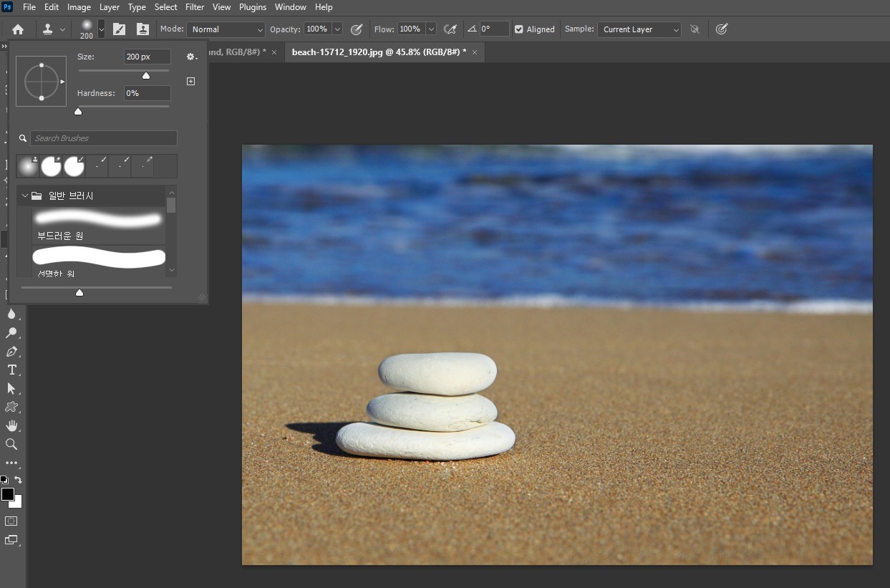Screen dimensions: 890x588
Task: Open the Mode dropdown set to Normal
Action: tap(226, 29)
